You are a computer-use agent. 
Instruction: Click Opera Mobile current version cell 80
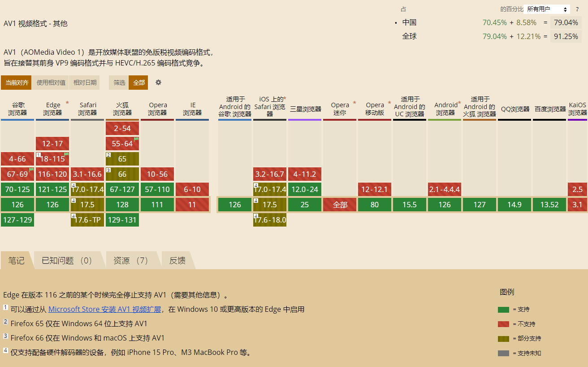[375, 205]
